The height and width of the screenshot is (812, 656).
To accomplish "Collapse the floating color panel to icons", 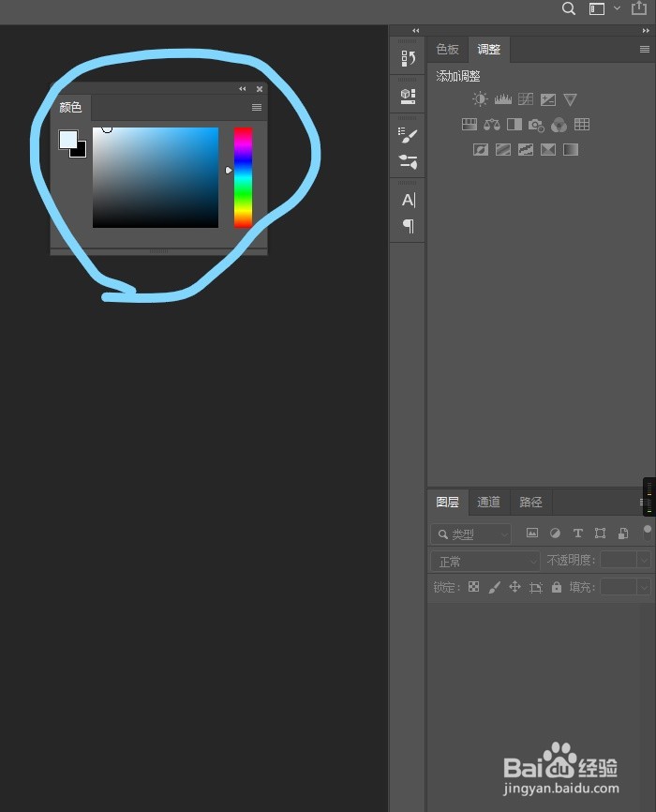I will [x=243, y=88].
